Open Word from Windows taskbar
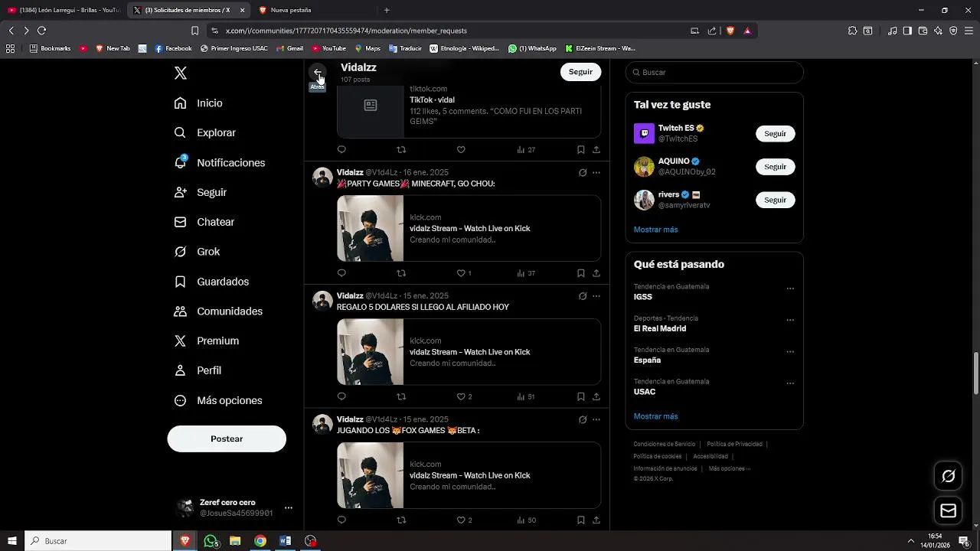This screenshot has width=980, height=551. click(x=286, y=541)
